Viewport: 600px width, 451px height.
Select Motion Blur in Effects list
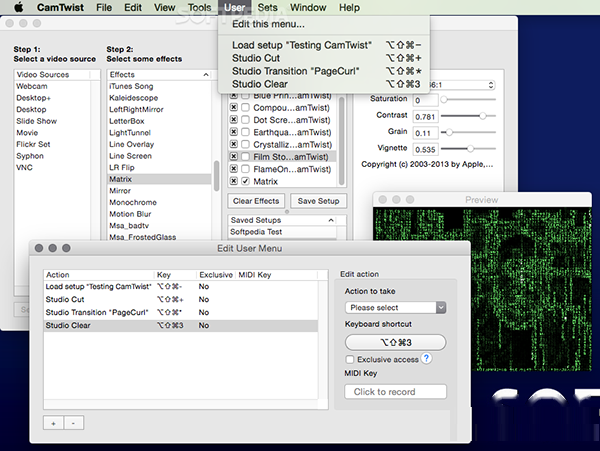tap(159, 214)
